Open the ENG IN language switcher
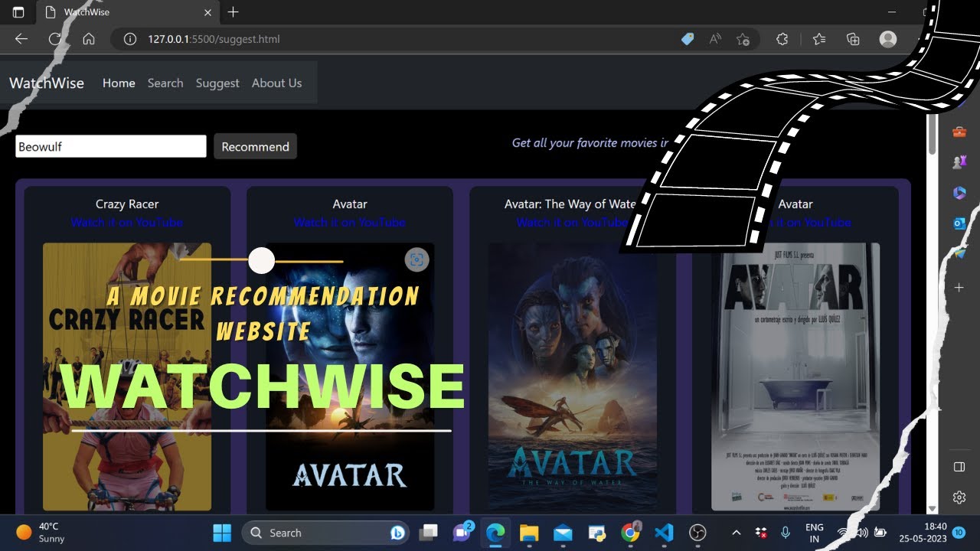Viewport: 980px width, 551px height. 815,533
